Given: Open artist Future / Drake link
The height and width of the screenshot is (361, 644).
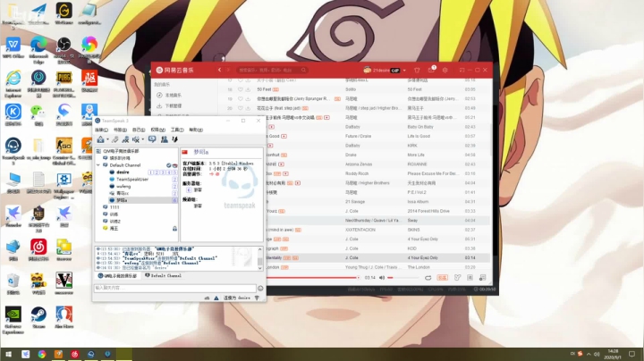Looking at the screenshot, I should (x=358, y=136).
